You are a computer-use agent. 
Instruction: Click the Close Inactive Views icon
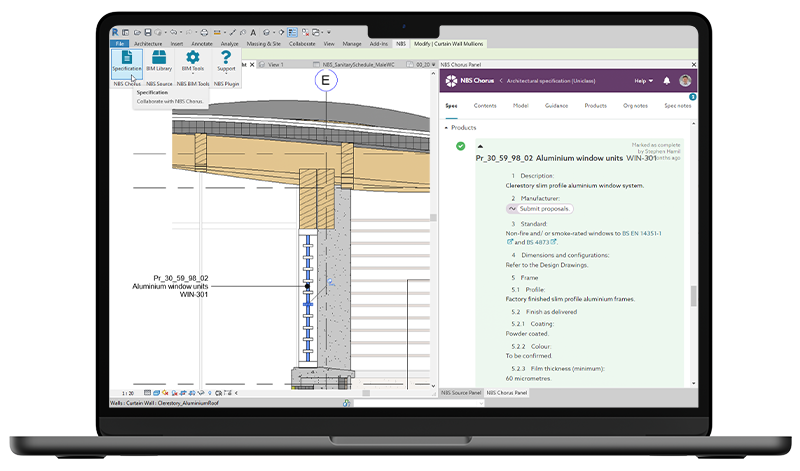click(x=305, y=32)
